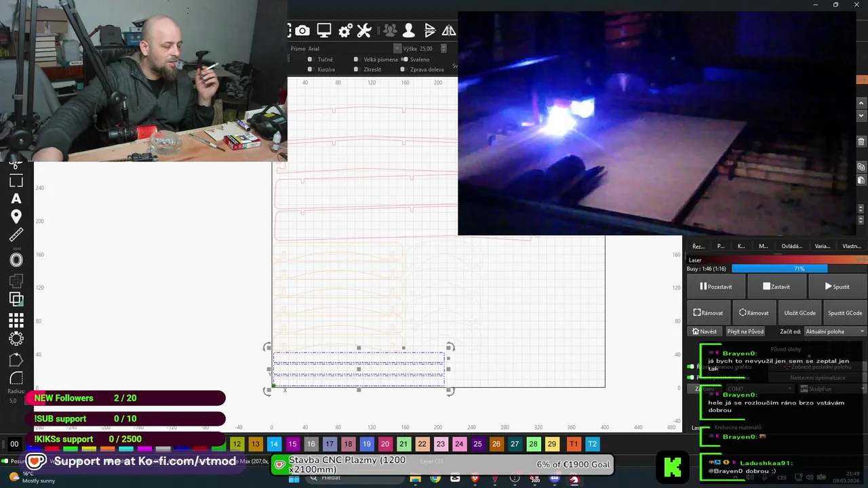Click Rámovat with square frame icon
Image resolution: width=868 pixels, height=488 pixels.
click(708, 312)
